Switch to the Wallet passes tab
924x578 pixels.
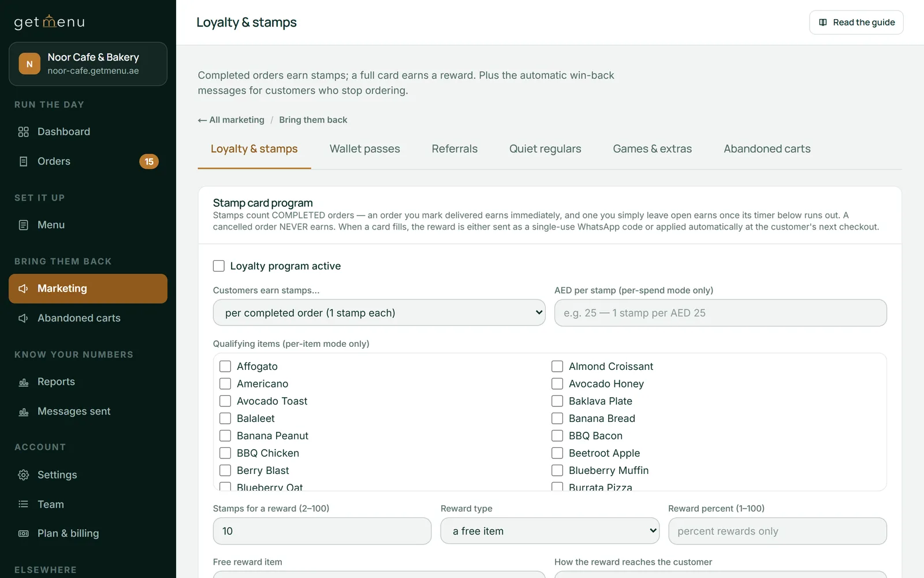pos(365,149)
